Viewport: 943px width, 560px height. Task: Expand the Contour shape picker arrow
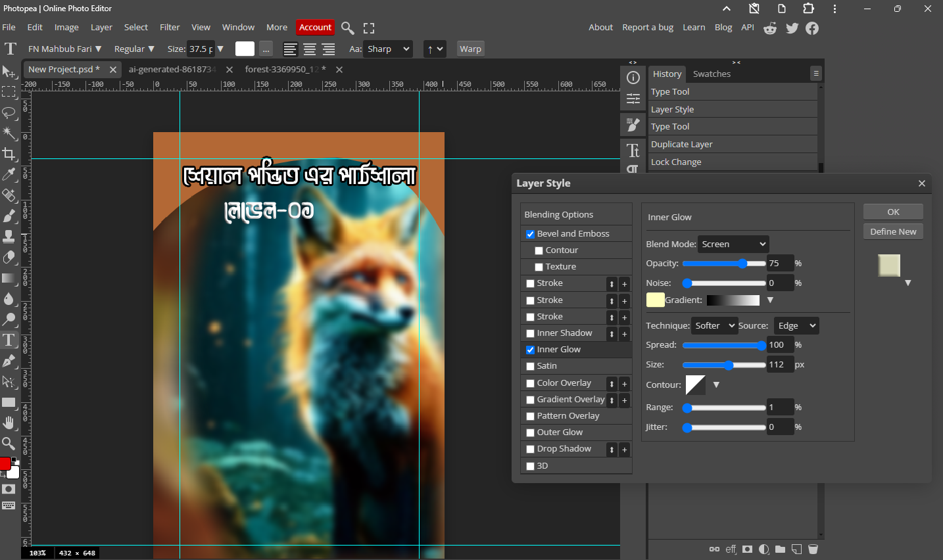point(716,385)
